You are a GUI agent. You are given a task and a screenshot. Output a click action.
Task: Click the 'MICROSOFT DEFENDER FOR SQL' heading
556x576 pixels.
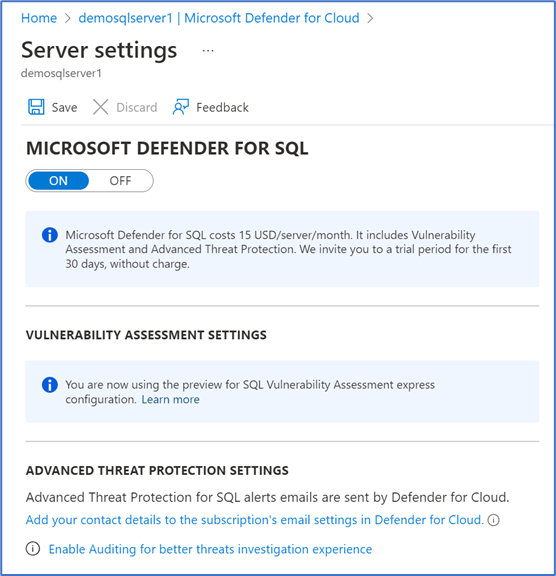click(x=167, y=148)
